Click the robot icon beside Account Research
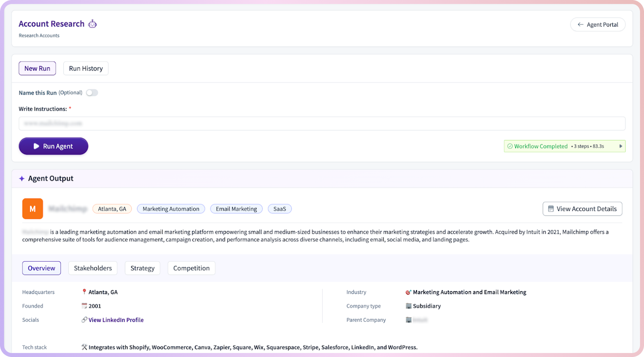644x357 pixels. pyautogui.click(x=93, y=24)
